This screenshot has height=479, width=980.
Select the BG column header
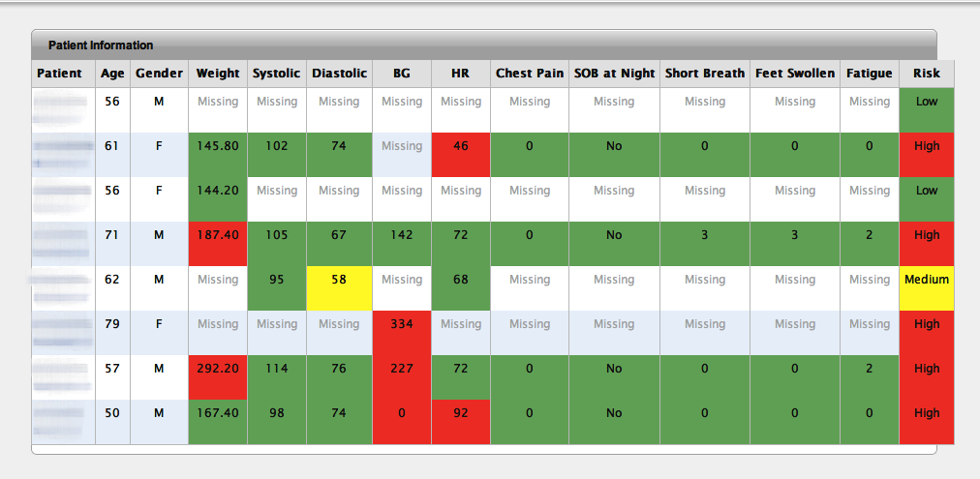point(402,74)
